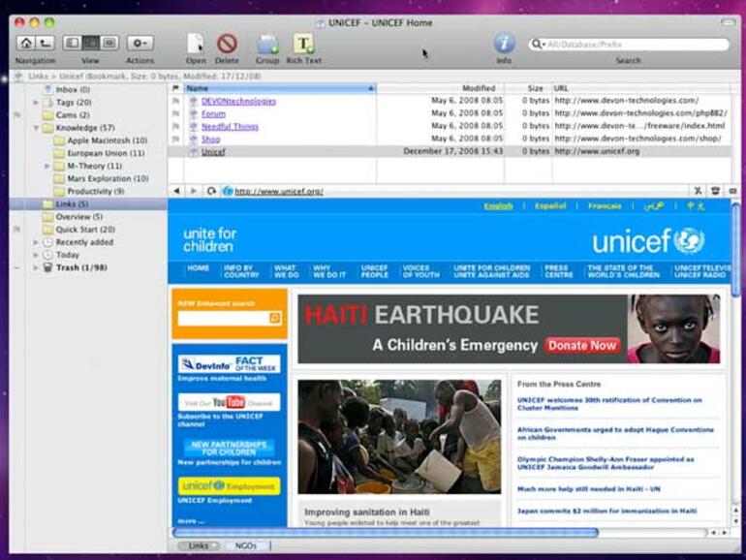
Task: Collapse the Knowledge folder triangle
Action: [x=36, y=127]
